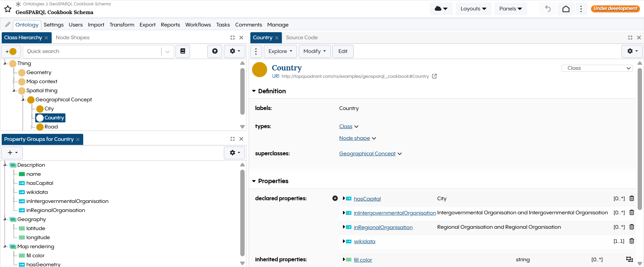Image resolution: width=644 pixels, height=267 pixels.
Task: Collapse the Geographical Concept tree node
Action: coord(23,100)
